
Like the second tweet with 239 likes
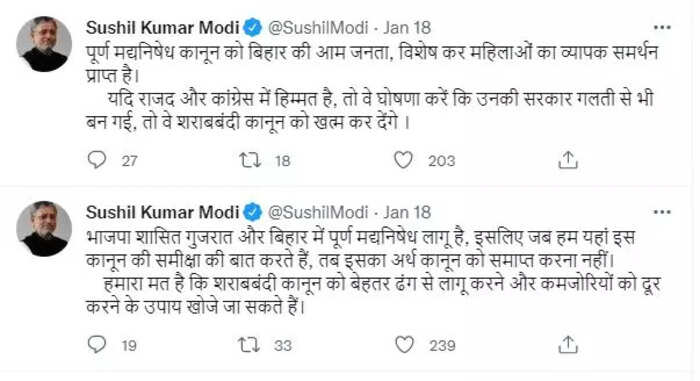pos(404,345)
